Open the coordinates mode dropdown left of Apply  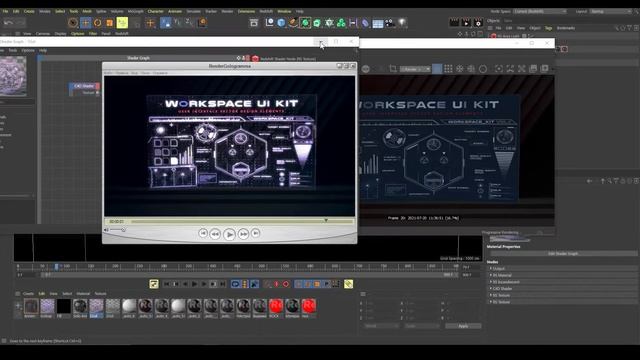[381, 326]
